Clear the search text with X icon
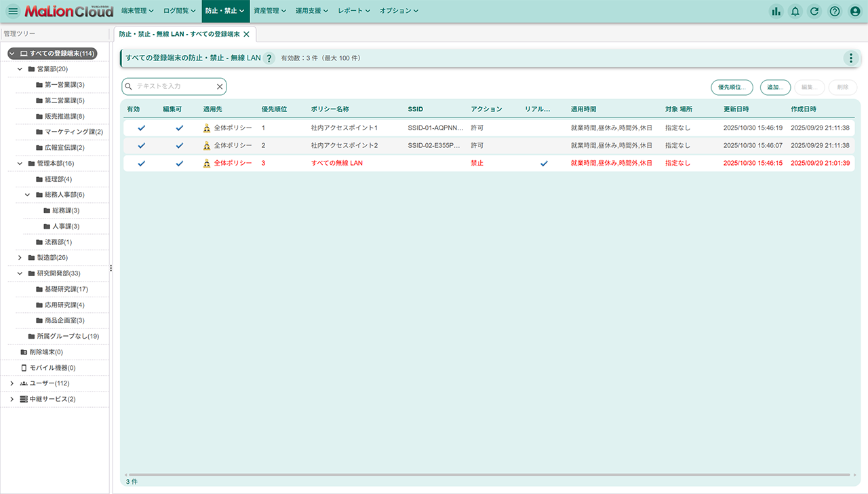 point(220,87)
